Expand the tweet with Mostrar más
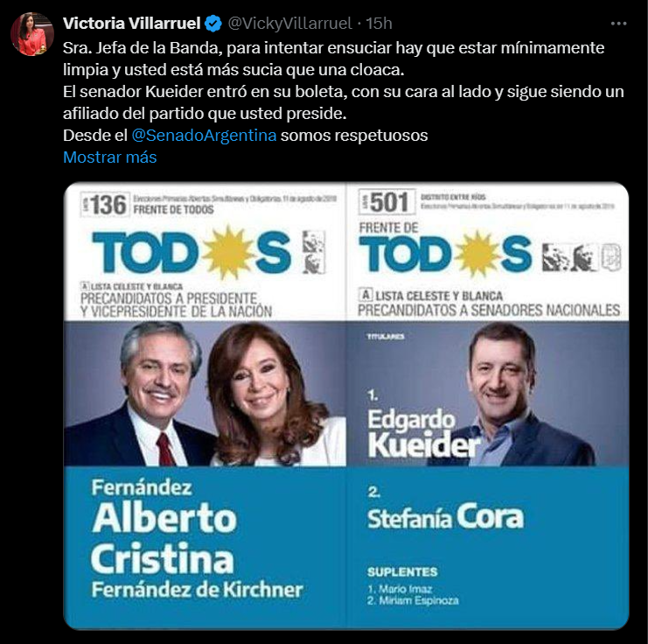 tap(110, 157)
